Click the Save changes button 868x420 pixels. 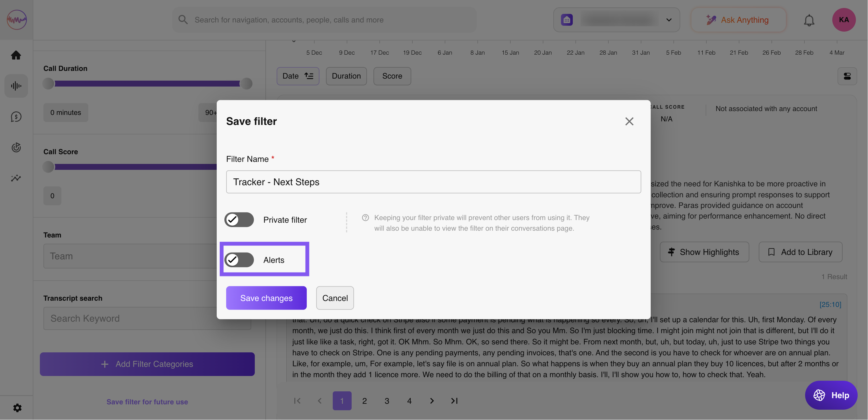coord(266,298)
